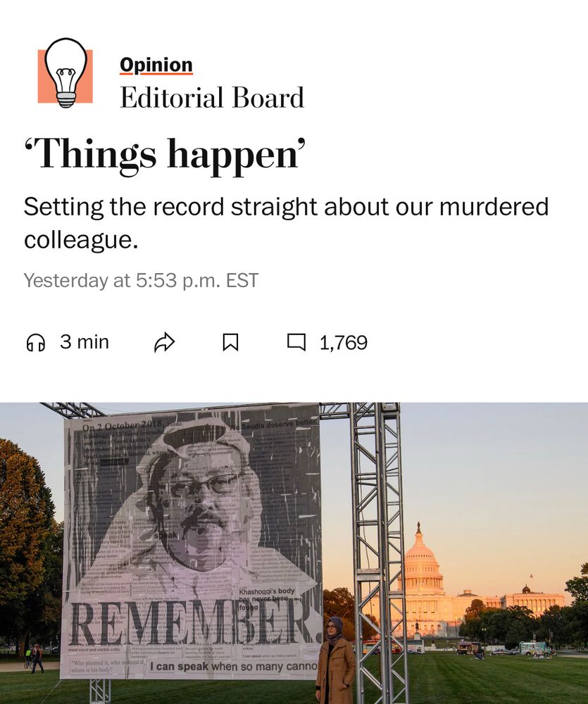The image size is (588, 704).
Task: Click the lightbulb Opinion section icon
Action: pos(65,73)
